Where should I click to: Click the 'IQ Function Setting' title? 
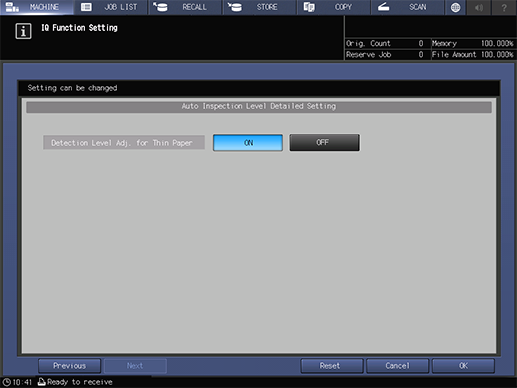point(79,28)
